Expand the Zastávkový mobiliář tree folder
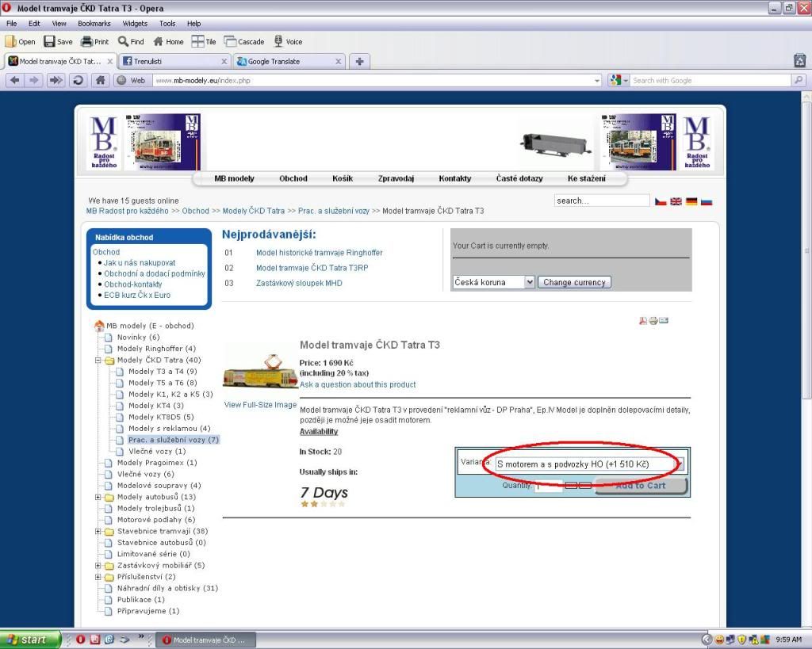 click(98, 565)
